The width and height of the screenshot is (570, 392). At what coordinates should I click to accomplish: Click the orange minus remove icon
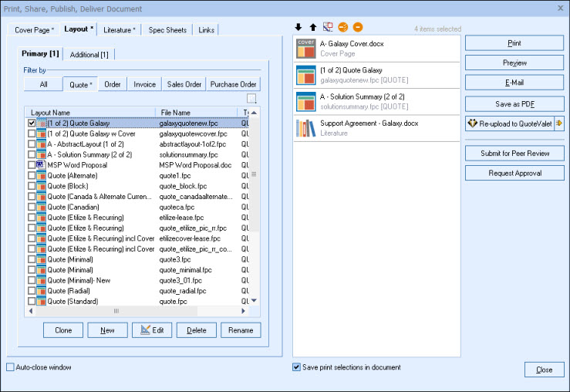pos(358,28)
